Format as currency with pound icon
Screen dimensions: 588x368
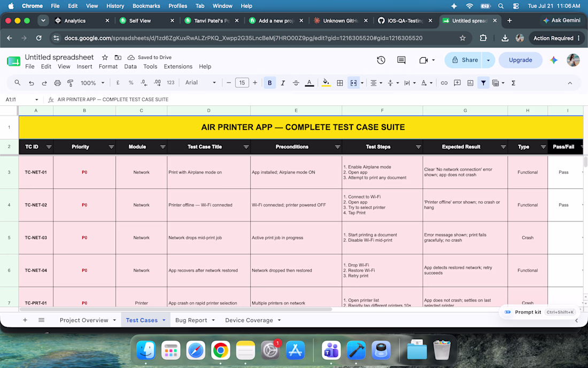118,83
